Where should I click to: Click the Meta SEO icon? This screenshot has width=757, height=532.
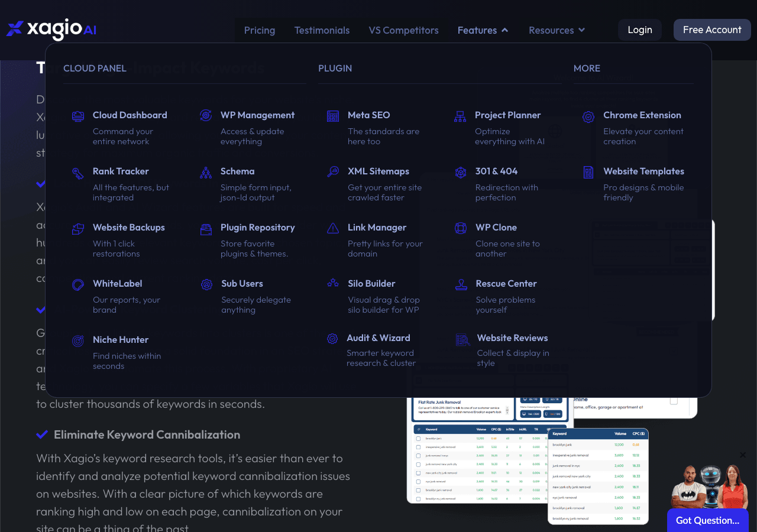pyautogui.click(x=333, y=116)
